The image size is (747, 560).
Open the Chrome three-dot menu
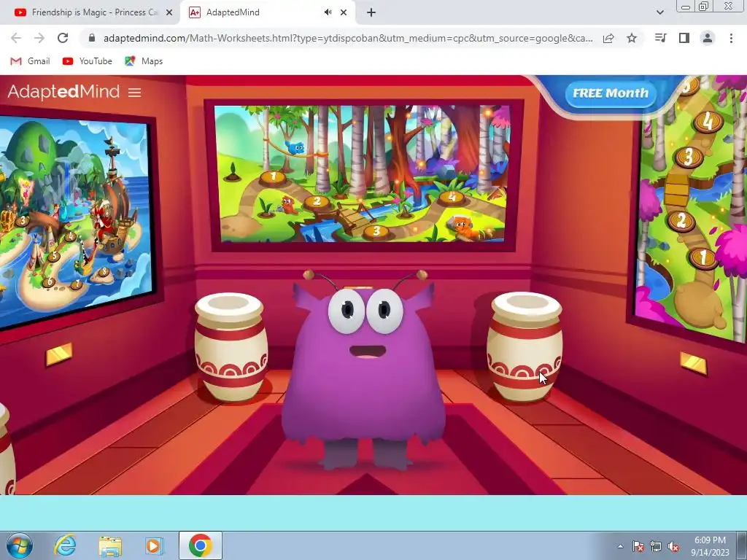pyautogui.click(x=731, y=38)
